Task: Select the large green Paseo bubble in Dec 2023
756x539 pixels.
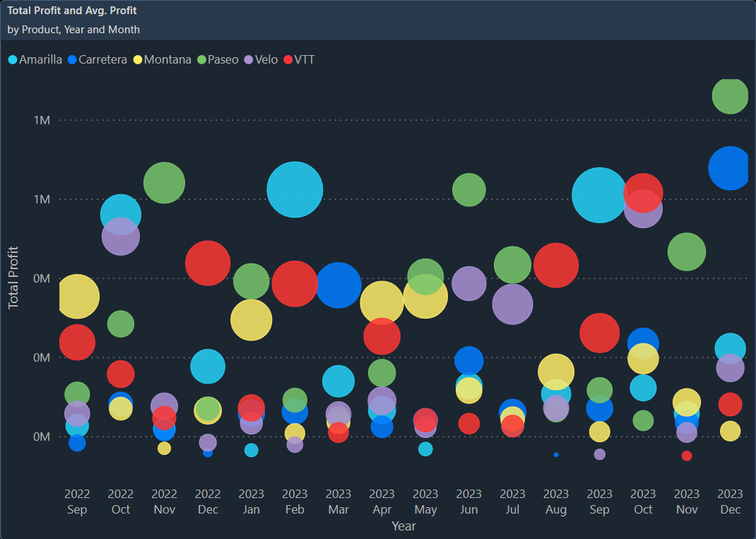Action: (x=730, y=97)
